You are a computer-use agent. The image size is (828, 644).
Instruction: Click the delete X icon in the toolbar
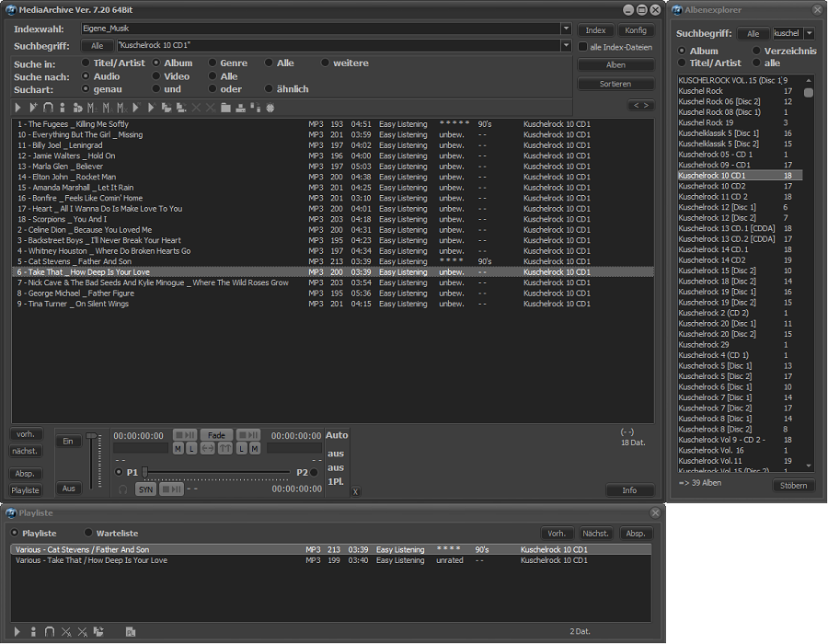196,108
